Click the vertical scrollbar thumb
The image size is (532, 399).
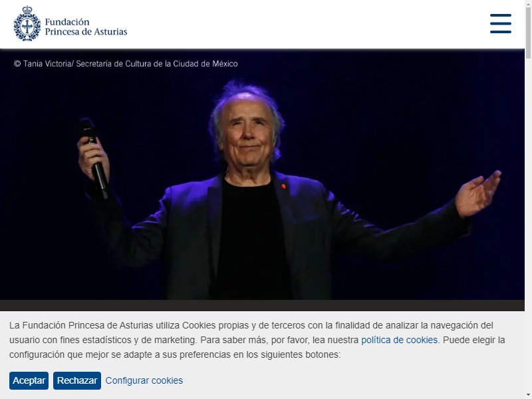[528, 32]
